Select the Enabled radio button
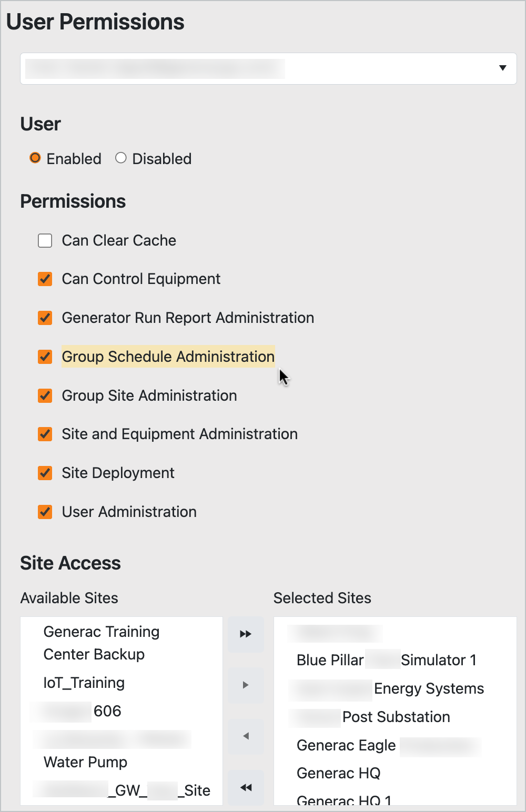The image size is (526, 812). click(35, 158)
